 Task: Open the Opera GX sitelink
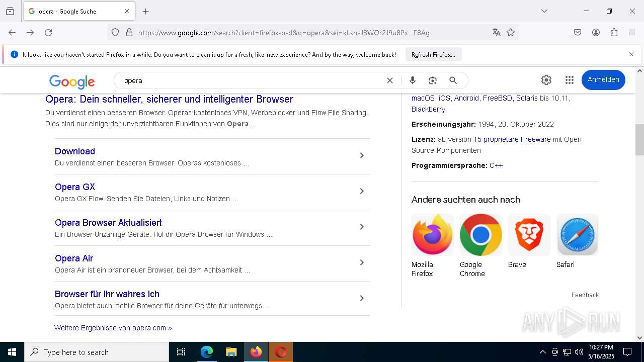pyautogui.click(x=75, y=187)
